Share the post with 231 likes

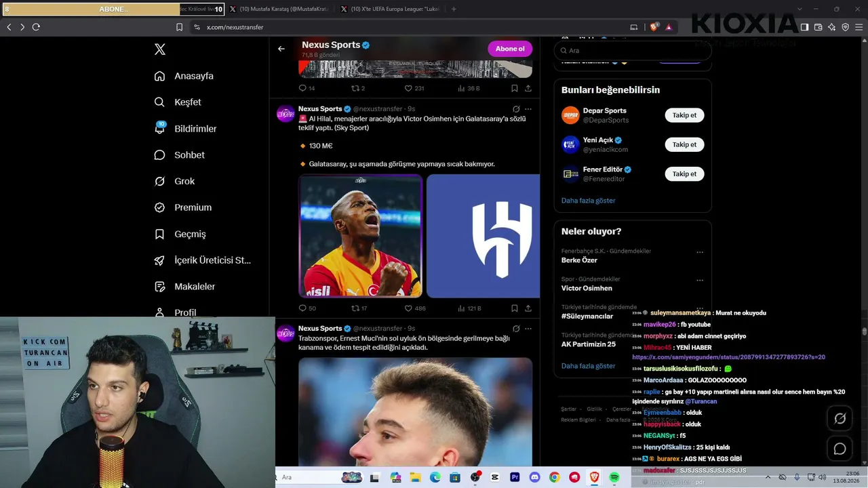(528, 88)
